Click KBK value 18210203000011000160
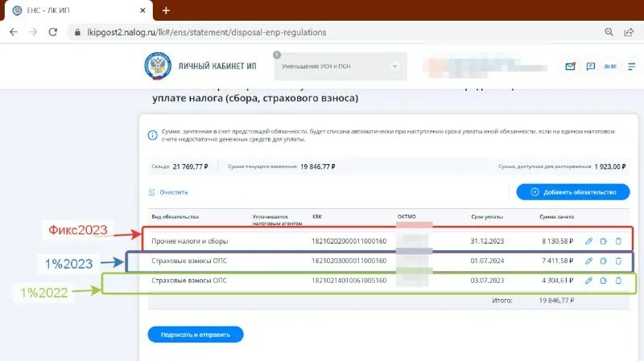 [x=349, y=261]
